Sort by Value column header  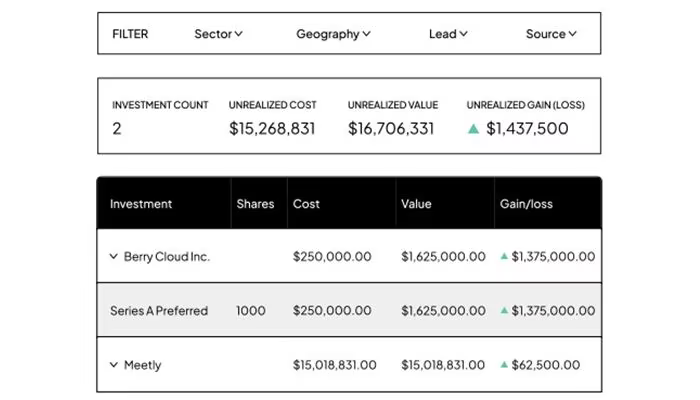416,204
